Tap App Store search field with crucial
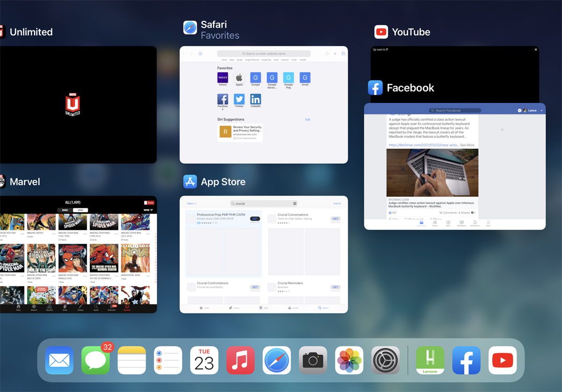Screen dimensions: 562x392 [264, 203]
